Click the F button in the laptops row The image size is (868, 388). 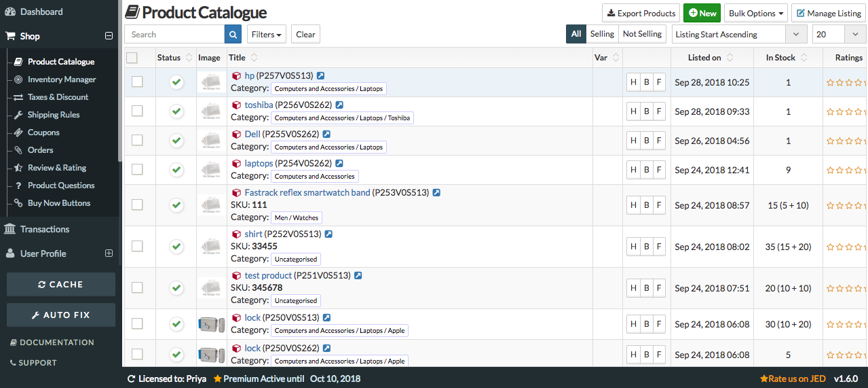[x=658, y=170]
